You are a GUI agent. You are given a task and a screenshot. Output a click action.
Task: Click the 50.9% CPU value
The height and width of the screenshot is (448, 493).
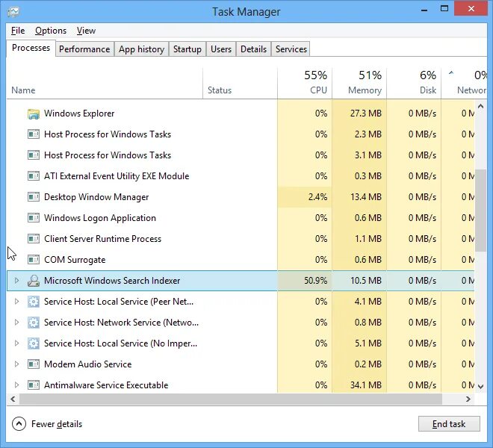(316, 281)
